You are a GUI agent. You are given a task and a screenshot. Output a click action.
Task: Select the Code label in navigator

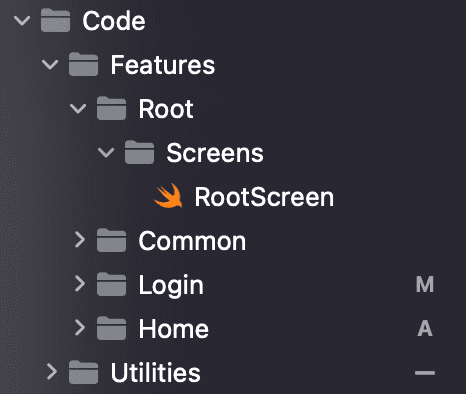click(x=114, y=21)
